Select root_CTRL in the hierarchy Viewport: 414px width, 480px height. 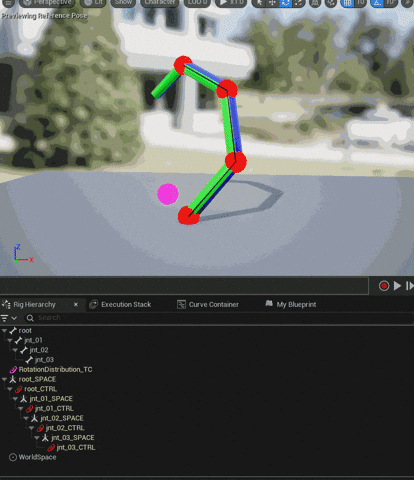pos(40,389)
